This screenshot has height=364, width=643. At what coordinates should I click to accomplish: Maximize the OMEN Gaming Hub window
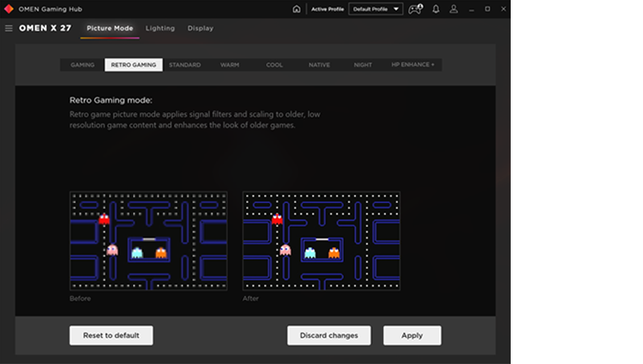point(487,9)
